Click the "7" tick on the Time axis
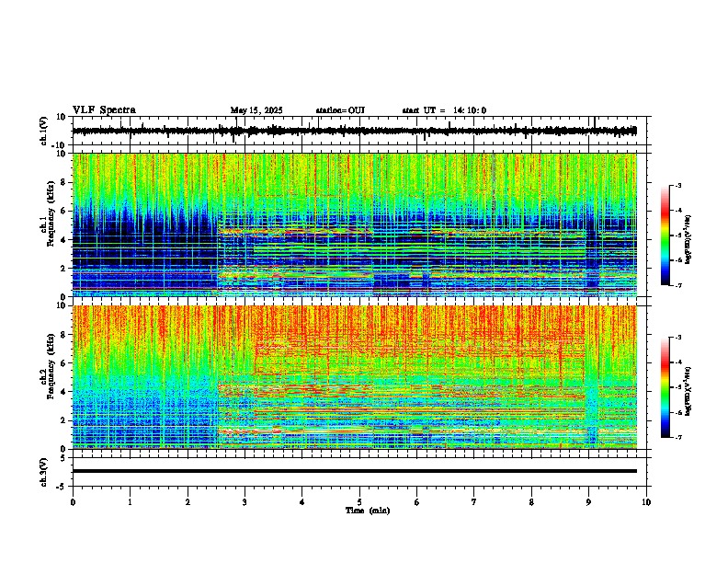Viewport: 728px width, 563px height. pyautogui.click(x=474, y=502)
